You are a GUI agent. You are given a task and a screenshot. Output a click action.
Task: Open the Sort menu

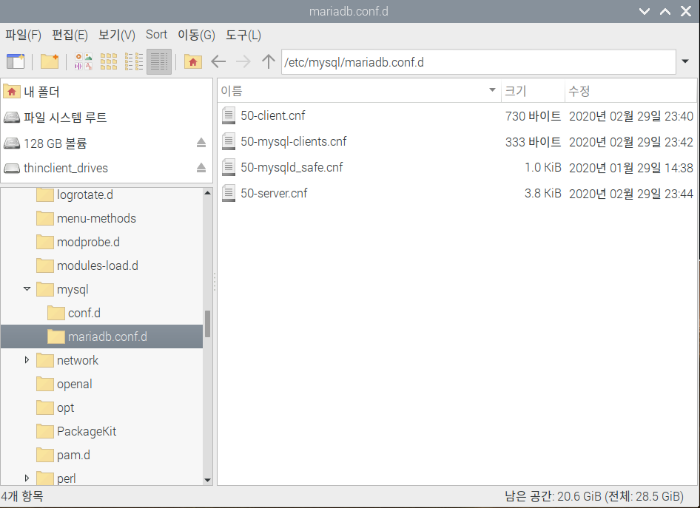[x=156, y=35]
